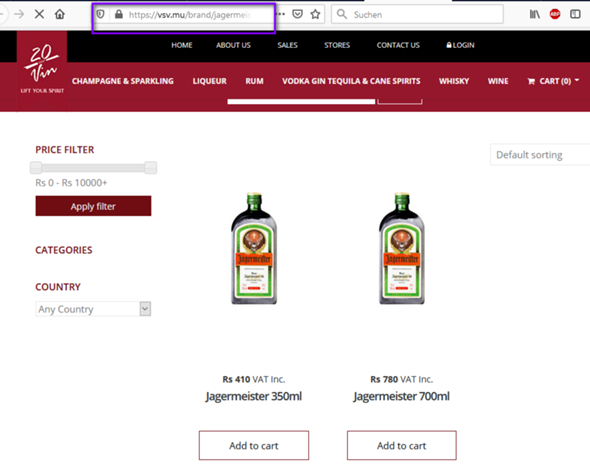This screenshot has width=590, height=474.
Task: Browse the WINE category
Action: coord(498,81)
